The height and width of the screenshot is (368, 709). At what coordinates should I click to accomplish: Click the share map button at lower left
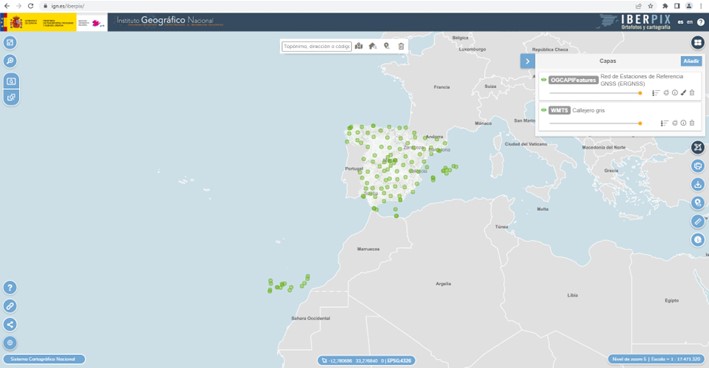point(10,324)
